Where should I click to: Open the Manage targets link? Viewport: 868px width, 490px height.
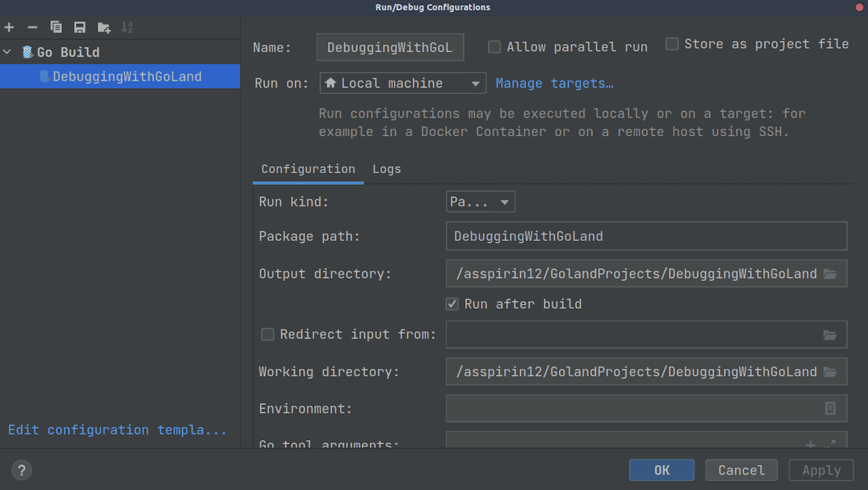[x=554, y=83]
